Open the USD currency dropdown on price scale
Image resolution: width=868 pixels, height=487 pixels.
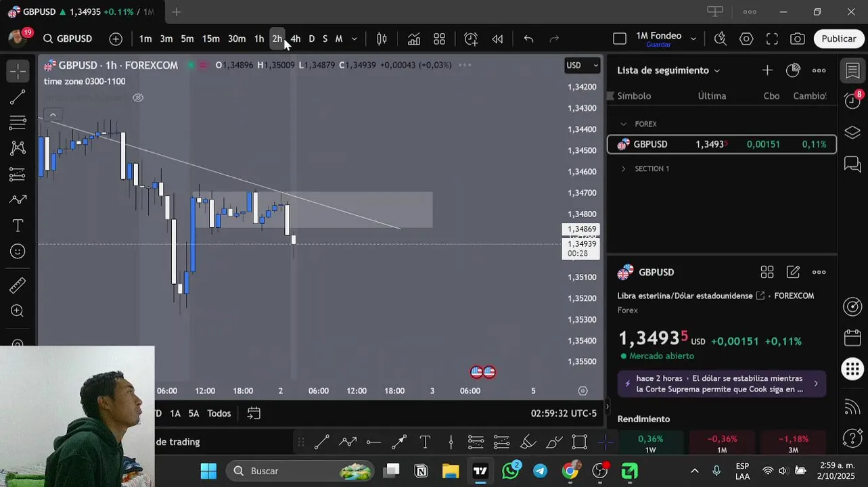tap(583, 66)
